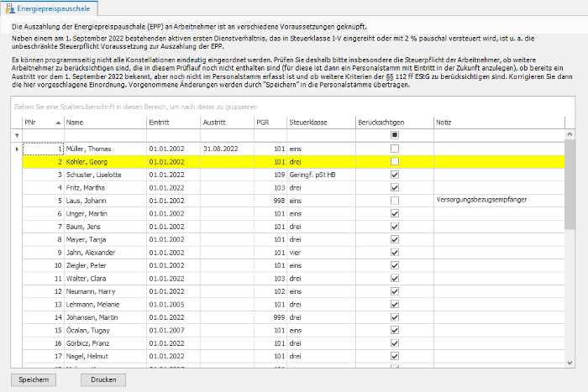This screenshot has height=392, width=588.
Task: Click the Drucken button
Action: click(x=103, y=379)
